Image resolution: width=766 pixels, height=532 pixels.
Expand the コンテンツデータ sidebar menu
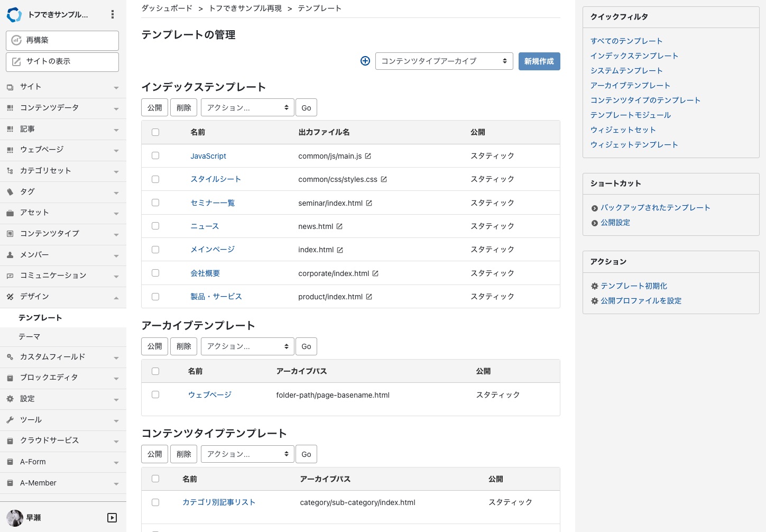point(63,108)
